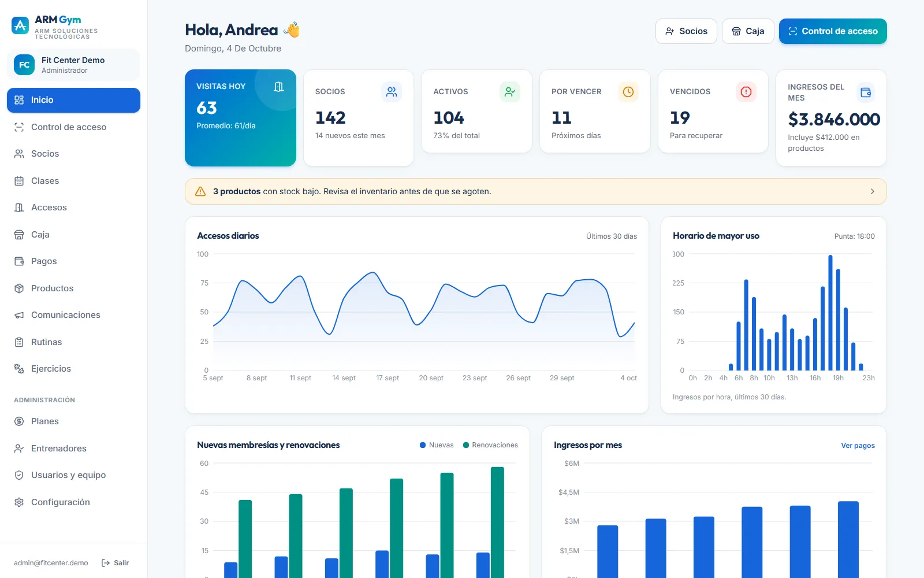
Task: Click the users icon on Socios card
Action: coord(392,92)
